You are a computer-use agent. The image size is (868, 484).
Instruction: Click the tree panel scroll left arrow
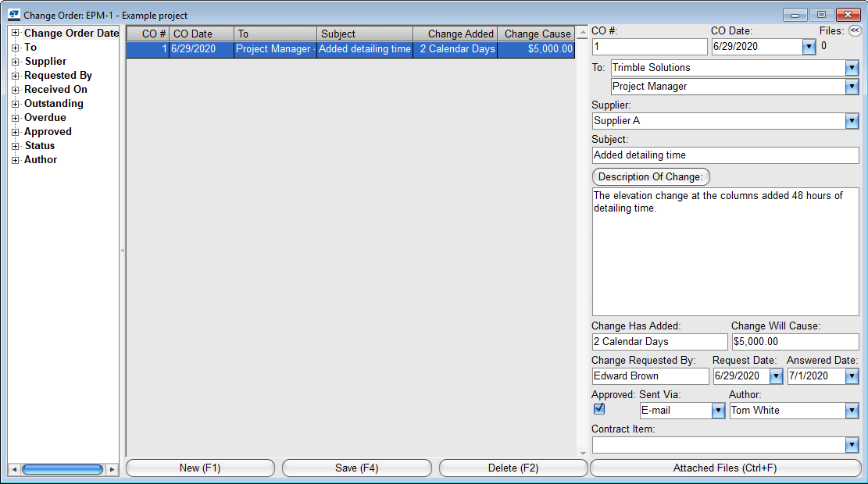(14, 469)
